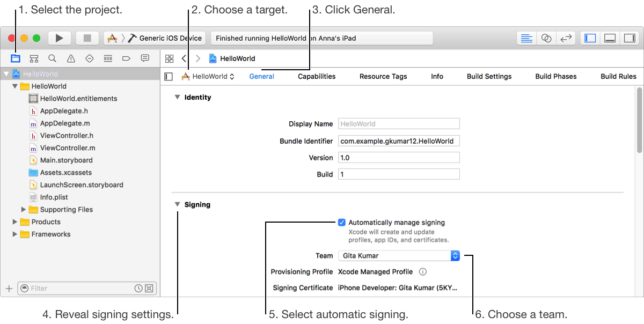
Task: Click the activity status message field
Action: pyautogui.click(x=321, y=38)
